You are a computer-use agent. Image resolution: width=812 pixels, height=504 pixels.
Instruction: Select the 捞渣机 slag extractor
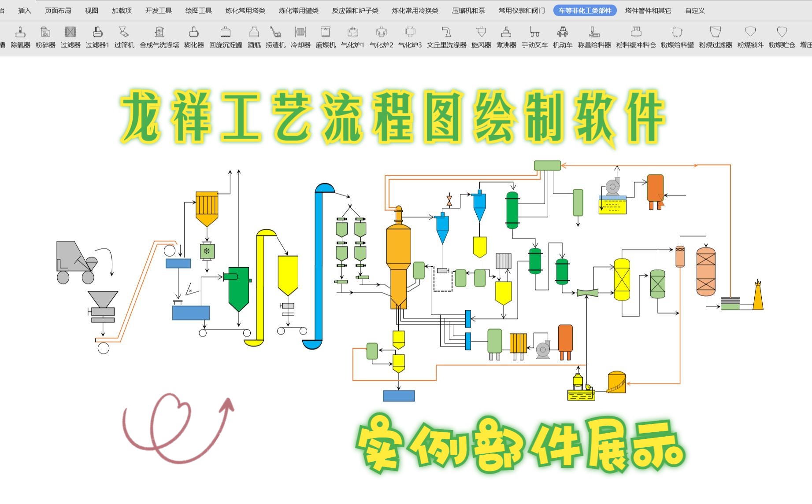275,37
